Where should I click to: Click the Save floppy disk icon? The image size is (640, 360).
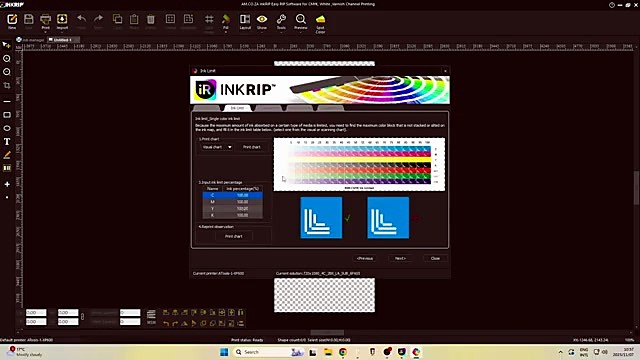[29, 19]
